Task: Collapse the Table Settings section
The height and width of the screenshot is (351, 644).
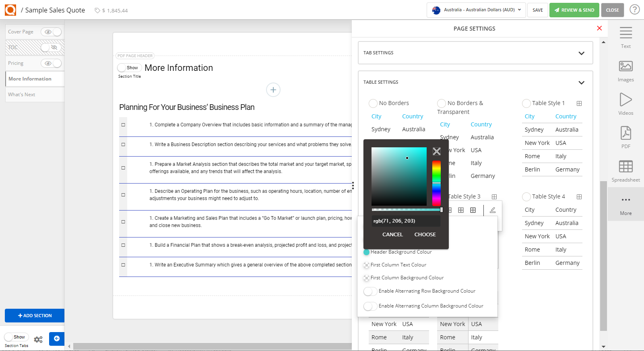Action: click(x=581, y=83)
